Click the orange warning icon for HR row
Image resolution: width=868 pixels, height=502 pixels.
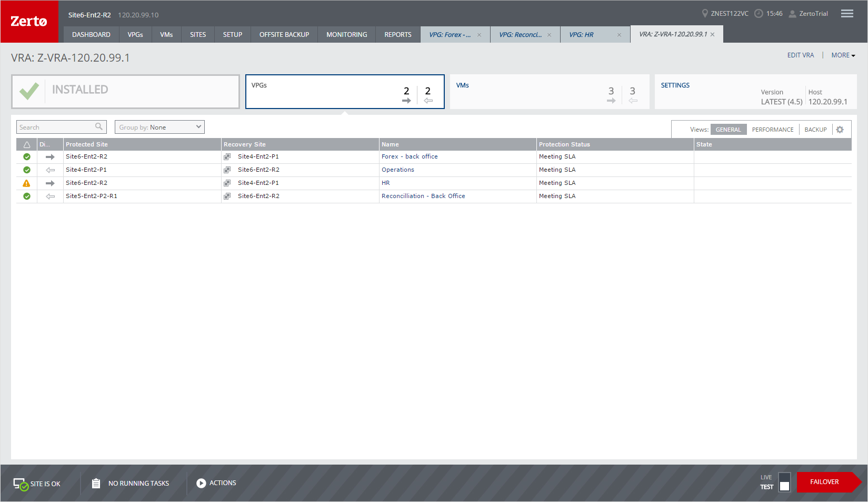[x=26, y=183]
